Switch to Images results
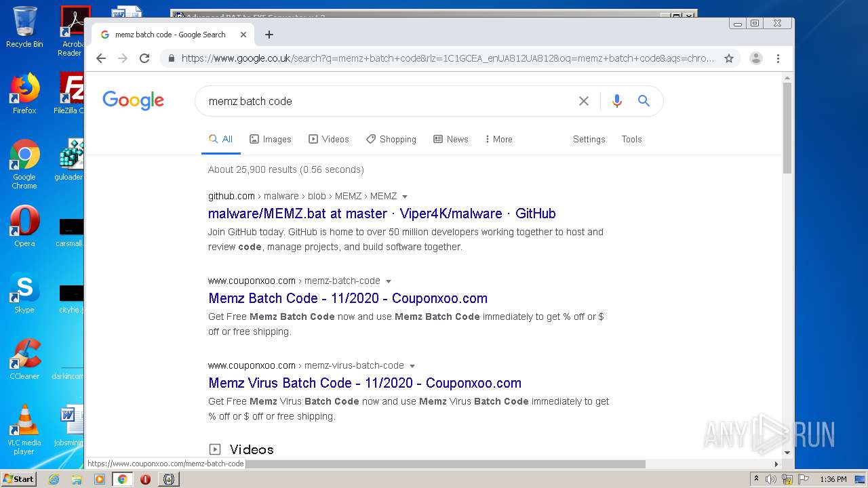 pos(271,139)
